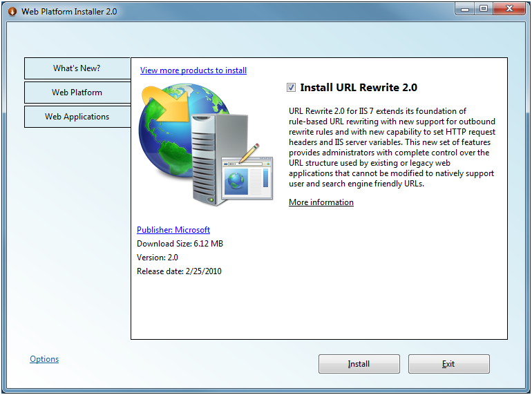Select the Web Applications tab
The width and height of the screenshot is (532, 395).
click(77, 116)
